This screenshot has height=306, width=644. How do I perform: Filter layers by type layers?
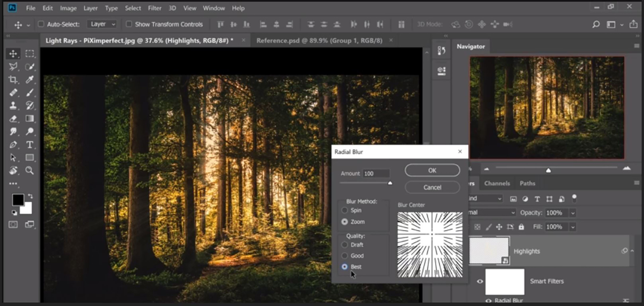pos(537,199)
